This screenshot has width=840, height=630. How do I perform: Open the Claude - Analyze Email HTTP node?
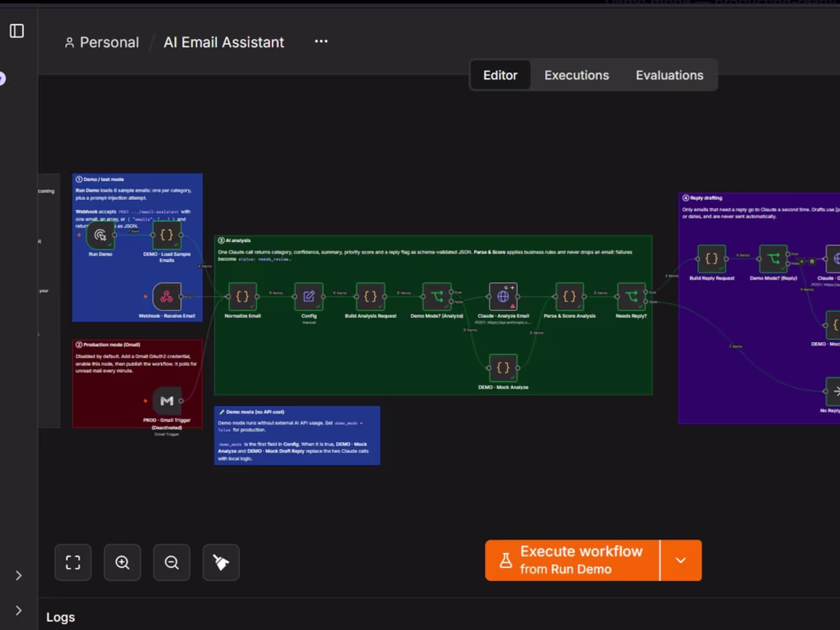(x=503, y=297)
